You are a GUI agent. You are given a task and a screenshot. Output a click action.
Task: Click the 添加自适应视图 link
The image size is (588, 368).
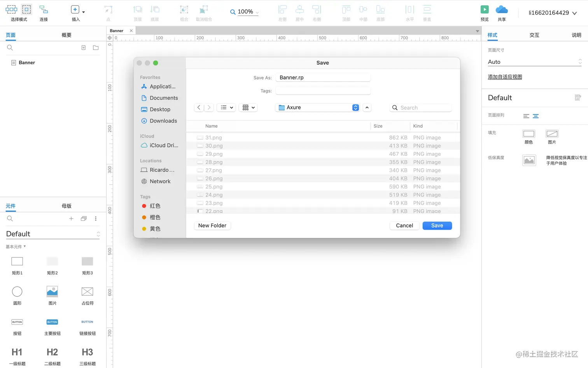(x=505, y=77)
